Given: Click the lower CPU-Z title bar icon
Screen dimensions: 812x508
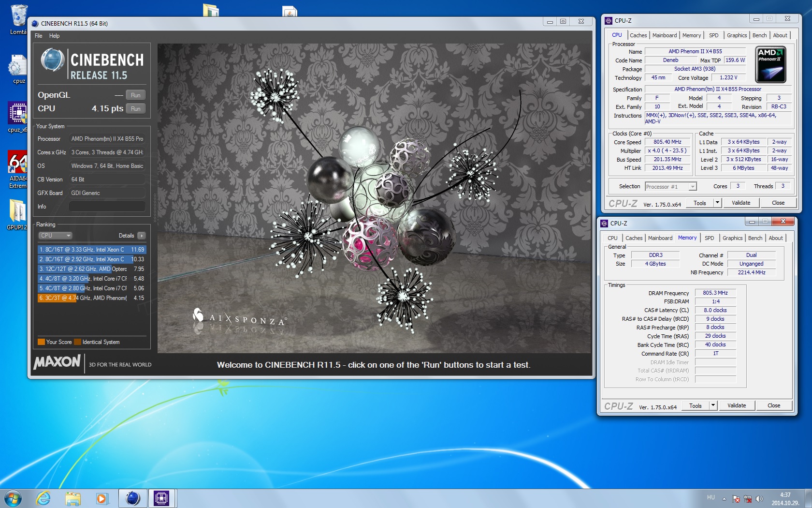Looking at the screenshot, I should 604,223.
